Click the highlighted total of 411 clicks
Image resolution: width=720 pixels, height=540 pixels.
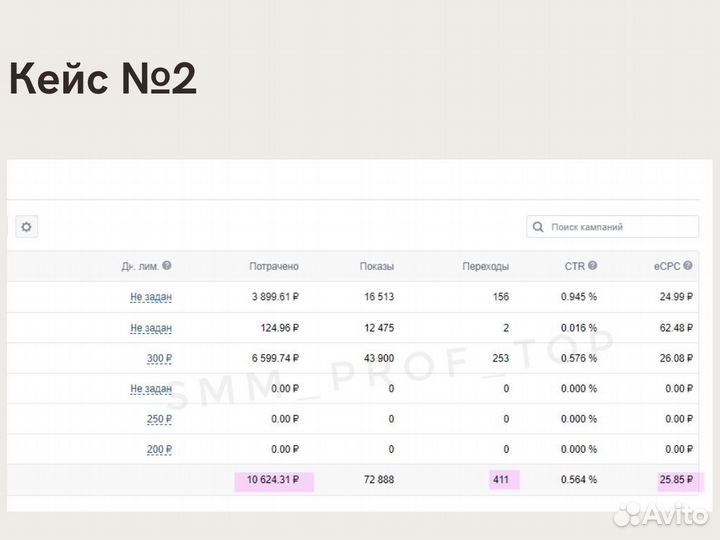coord(500,480)
